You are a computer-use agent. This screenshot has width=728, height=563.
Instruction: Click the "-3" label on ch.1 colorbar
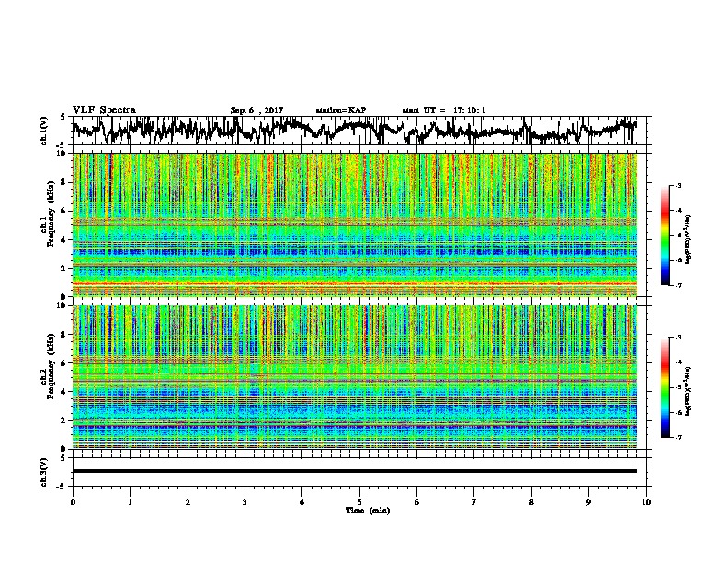pyautogui.click(x=677, y=185)
